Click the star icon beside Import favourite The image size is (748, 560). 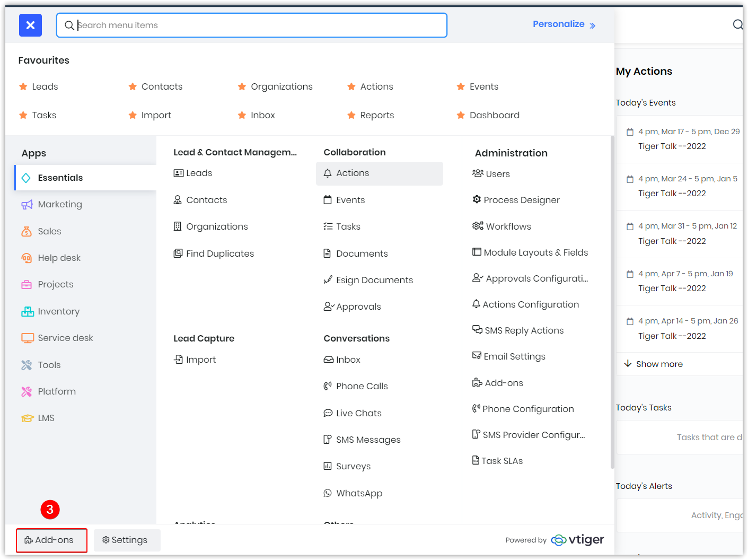click(133, 115)
